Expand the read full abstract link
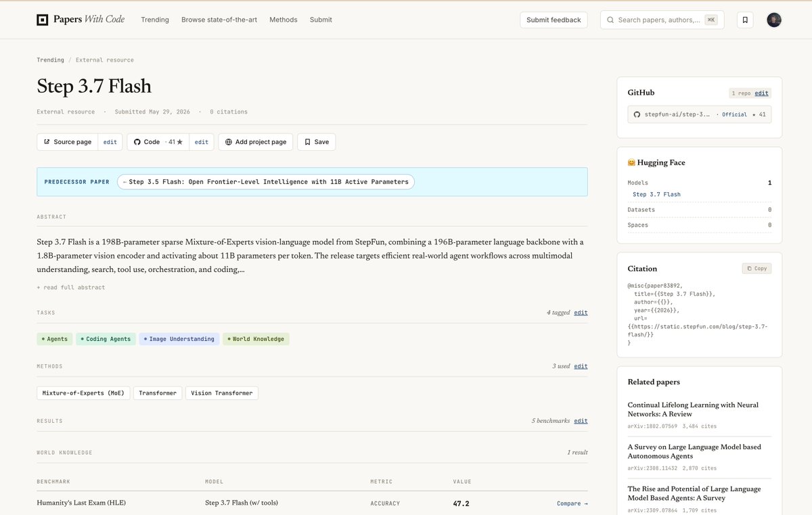 pos(71,288)
